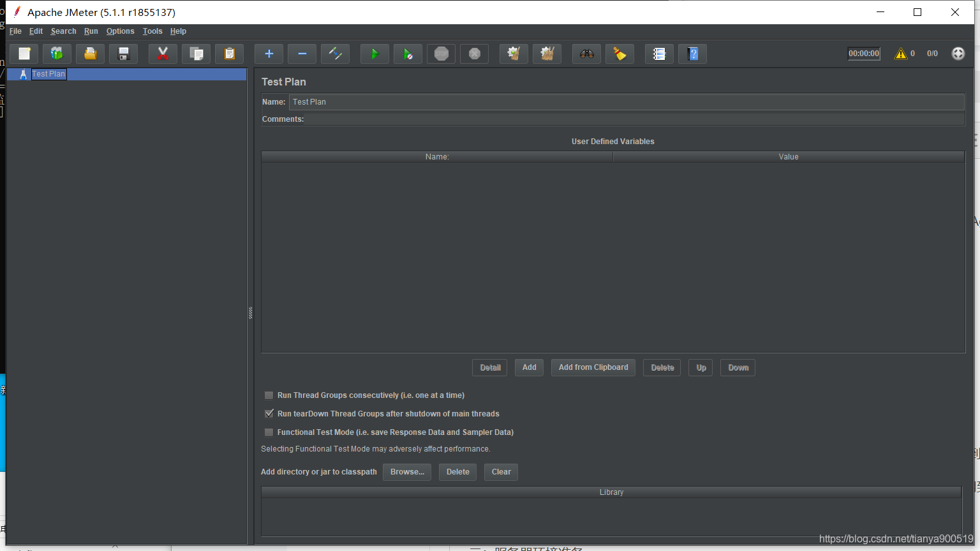Click the Value column header

(x=789, y=157)
